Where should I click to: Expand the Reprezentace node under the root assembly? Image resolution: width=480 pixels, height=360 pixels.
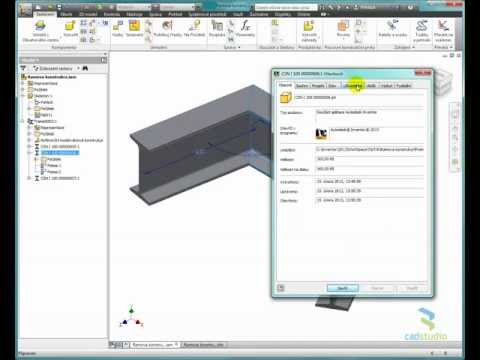tap(23, 83)
